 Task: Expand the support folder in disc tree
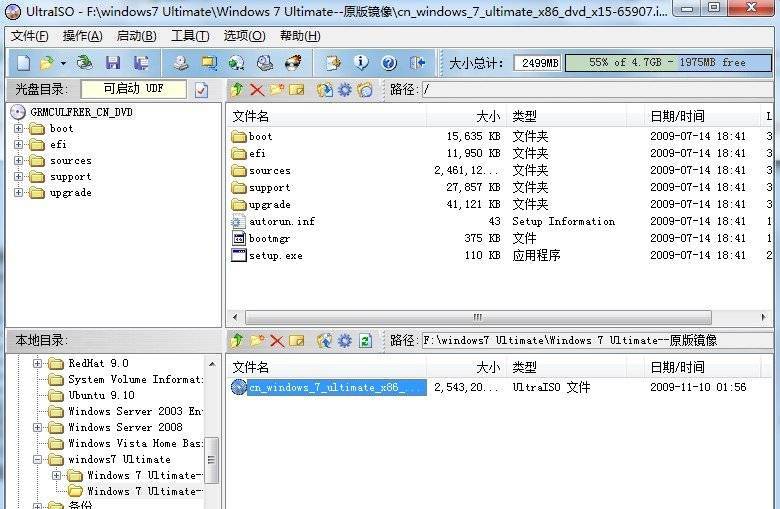pos(18,176)
